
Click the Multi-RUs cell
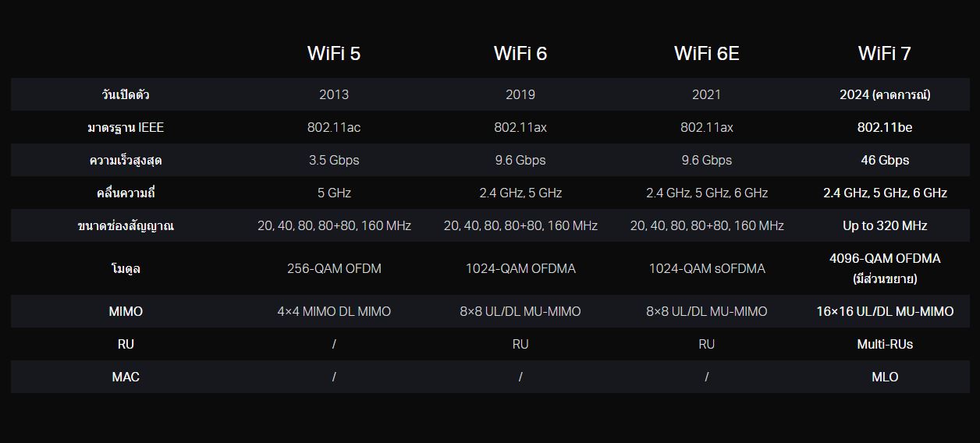pos(884,344)
